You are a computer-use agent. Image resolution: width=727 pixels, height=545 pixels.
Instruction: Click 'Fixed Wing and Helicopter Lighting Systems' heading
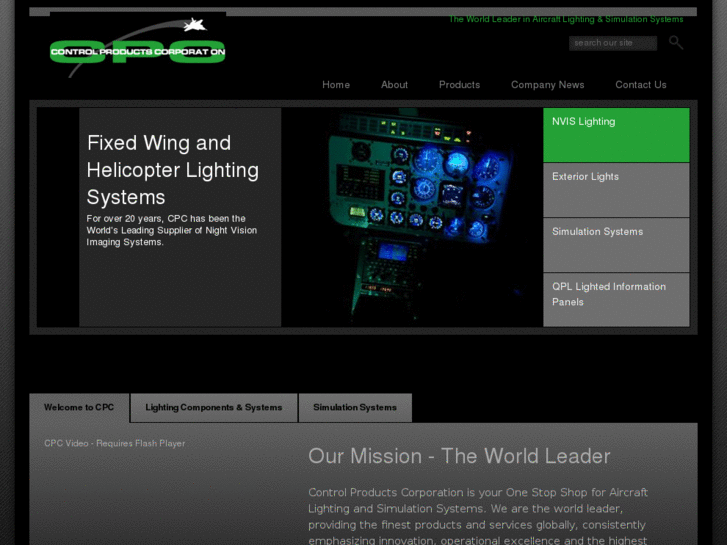point(172,170)
